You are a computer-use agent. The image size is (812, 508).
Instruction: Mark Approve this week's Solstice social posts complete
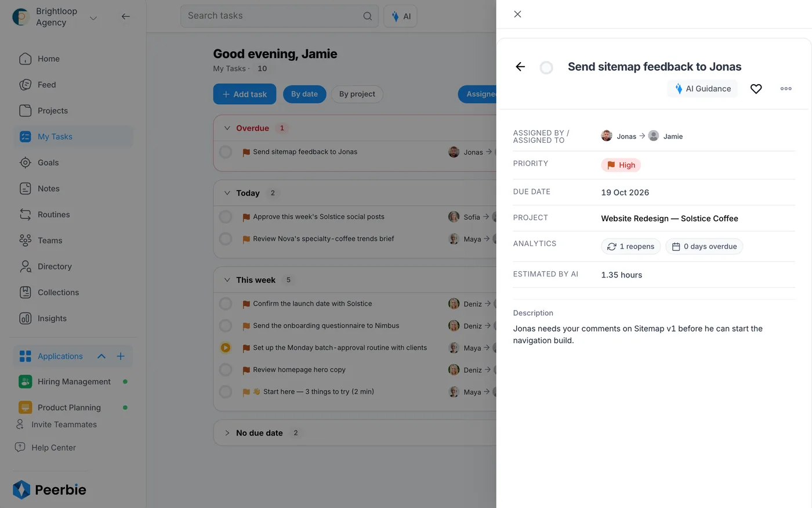(x=226, y=217)
